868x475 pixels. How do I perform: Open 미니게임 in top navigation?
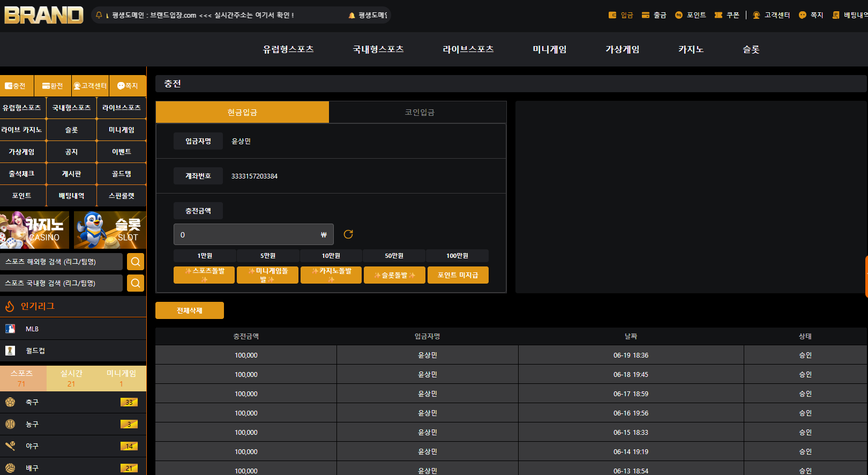(x=549, y=49)
